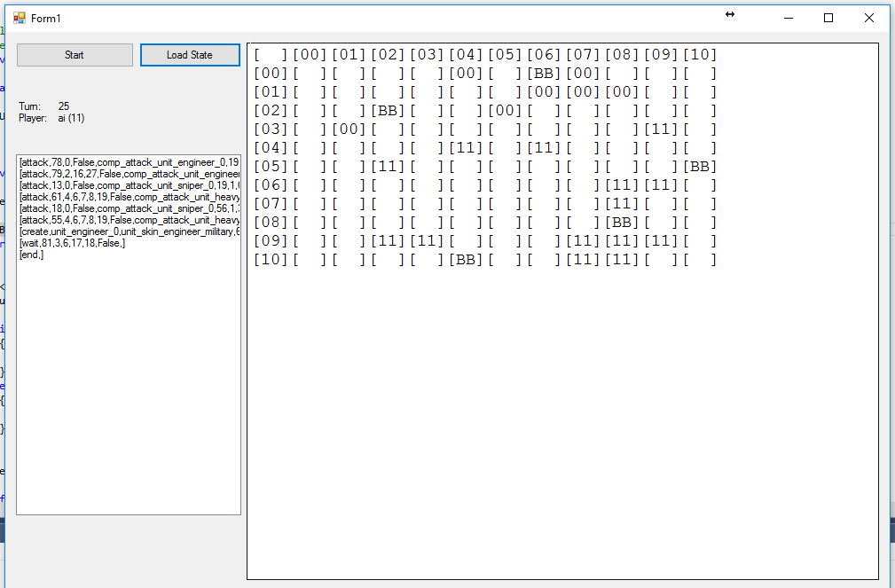Select the attack,79,2,16,27 list entry
Image resolution: width=895 pixels, height=588 pixels.
pos(129,174)
